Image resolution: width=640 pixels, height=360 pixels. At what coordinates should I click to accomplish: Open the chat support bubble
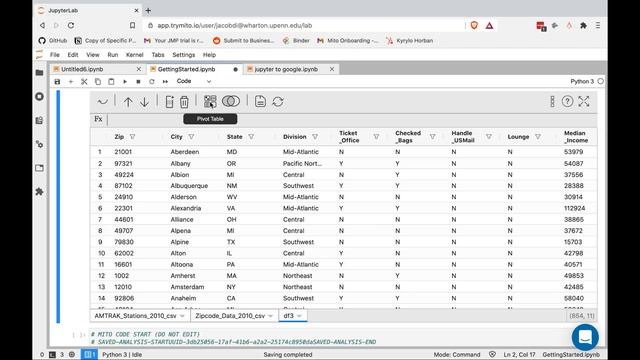coord(585,337)
